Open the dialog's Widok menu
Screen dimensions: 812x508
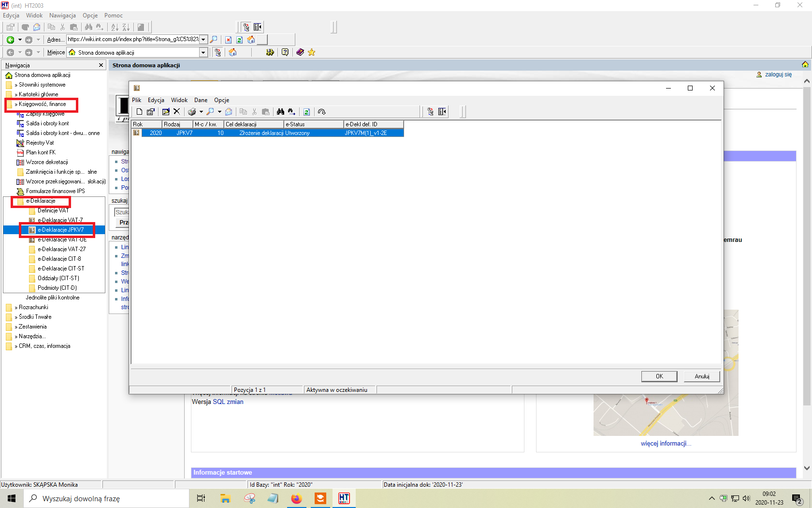[179, 100]
